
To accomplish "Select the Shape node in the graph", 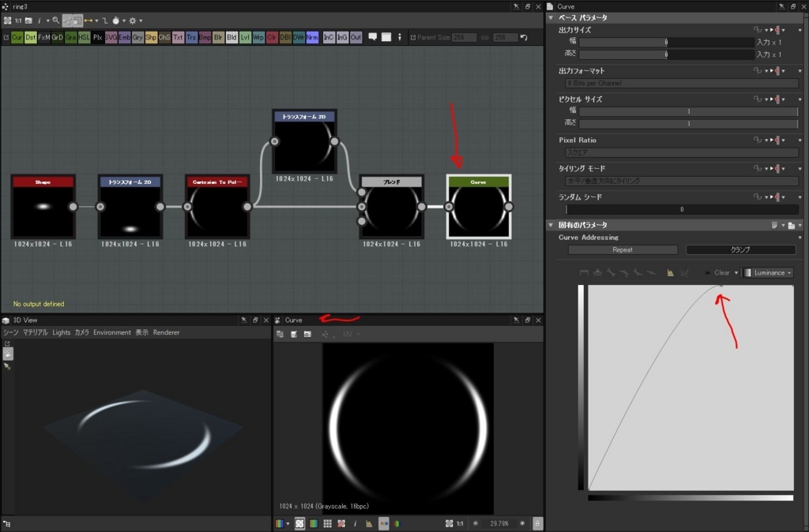I will coord(43,206).
